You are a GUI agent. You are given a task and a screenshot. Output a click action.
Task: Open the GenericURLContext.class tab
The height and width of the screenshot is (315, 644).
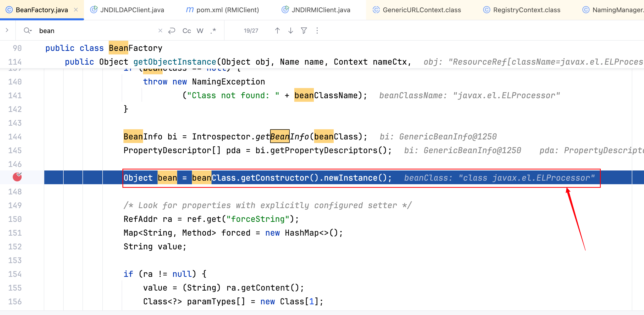[x=417, y=10]
